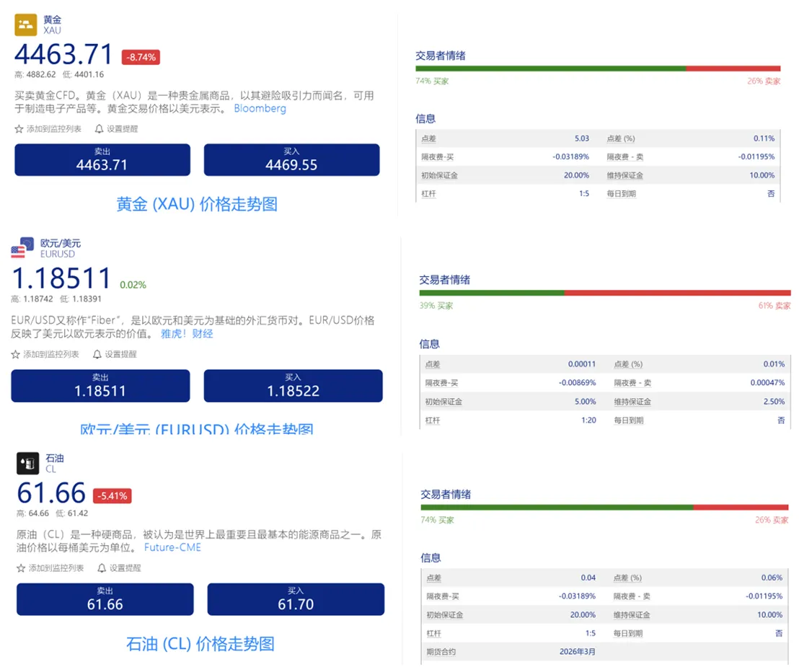Click the EURUSD flag pair icon
This screenshot has height=672, width=799.
(22, 247)
